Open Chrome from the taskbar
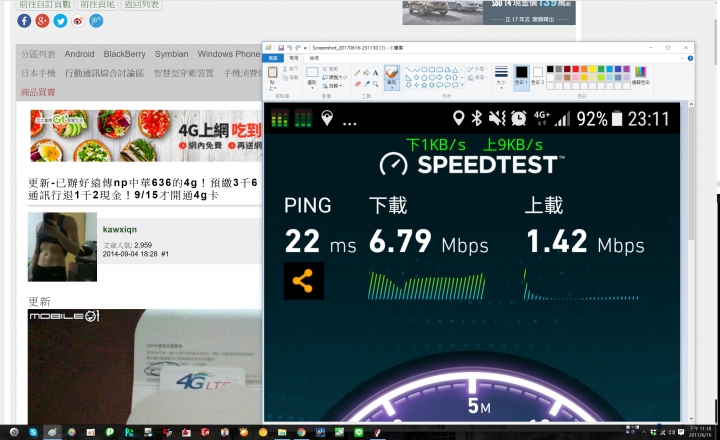The width and height of the screenshot is (720, 440). [301, 432]
